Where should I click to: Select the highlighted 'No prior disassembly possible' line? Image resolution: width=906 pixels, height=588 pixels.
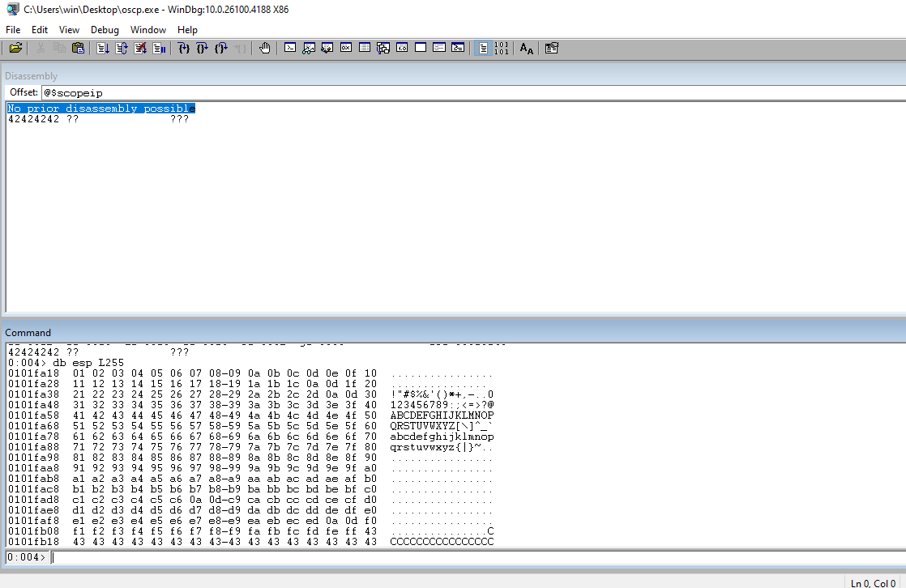pyautogui.click(x=101, y=109)
